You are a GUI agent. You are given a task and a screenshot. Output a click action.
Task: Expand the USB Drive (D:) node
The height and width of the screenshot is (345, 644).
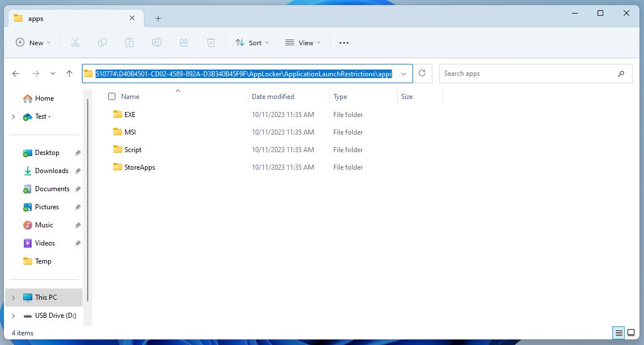14,316
